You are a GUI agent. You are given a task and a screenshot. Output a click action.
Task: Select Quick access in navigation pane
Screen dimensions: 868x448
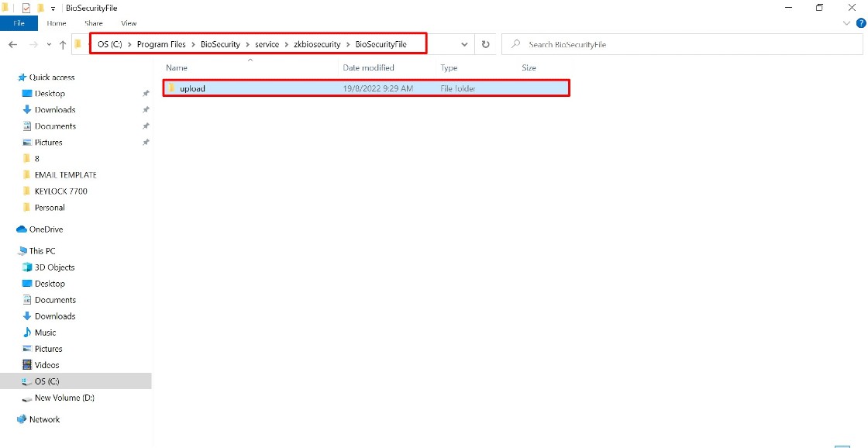[51, 77]
